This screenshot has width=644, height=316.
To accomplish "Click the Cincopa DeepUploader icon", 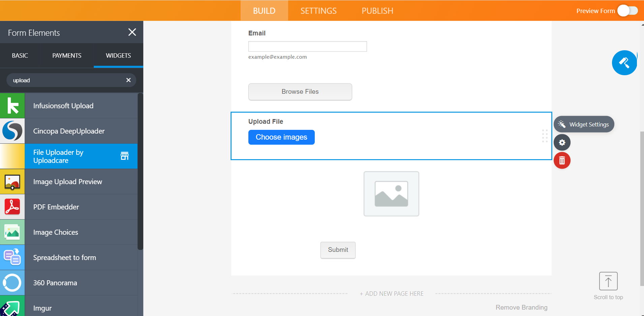I will [x=12, y=131].
